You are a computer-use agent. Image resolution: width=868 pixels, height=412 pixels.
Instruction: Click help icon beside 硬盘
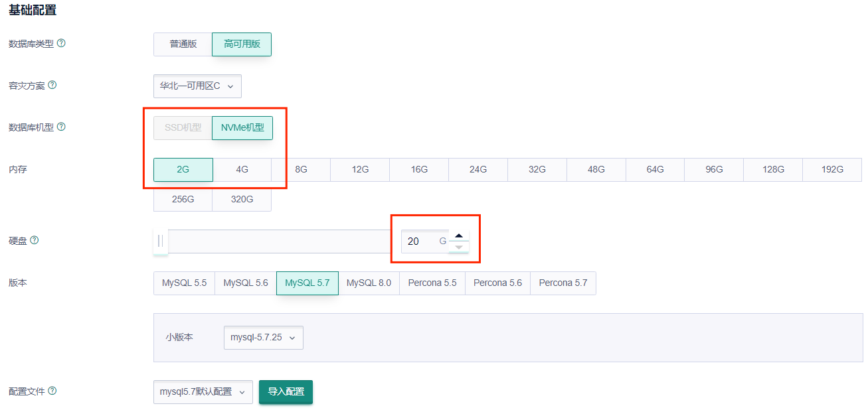coord(35,241)
